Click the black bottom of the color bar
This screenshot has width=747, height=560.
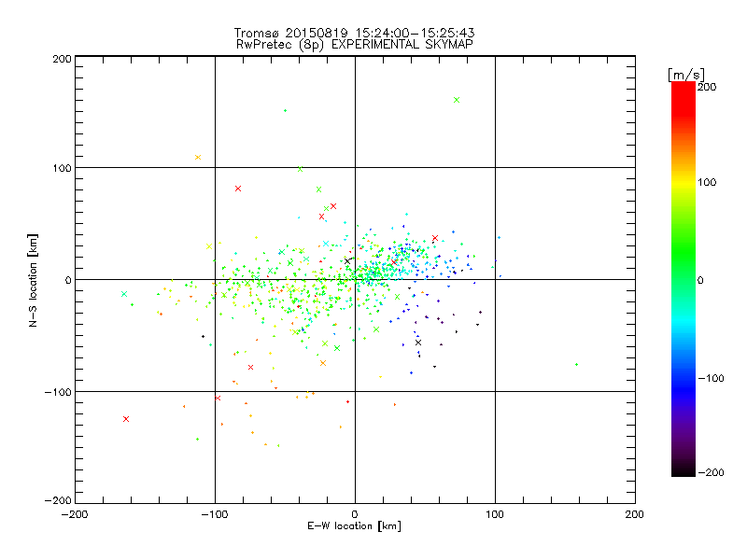point(683,469)
